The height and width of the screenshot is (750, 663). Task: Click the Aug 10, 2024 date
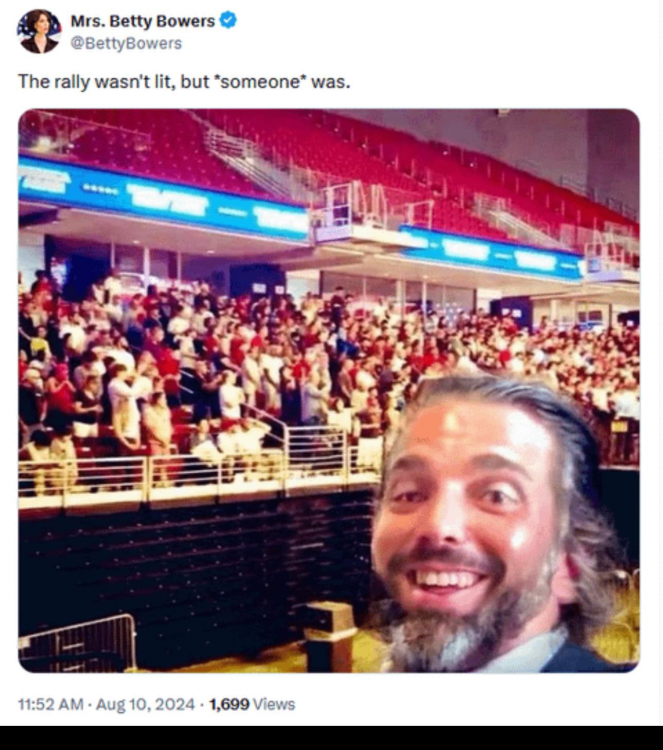[148, 704]
